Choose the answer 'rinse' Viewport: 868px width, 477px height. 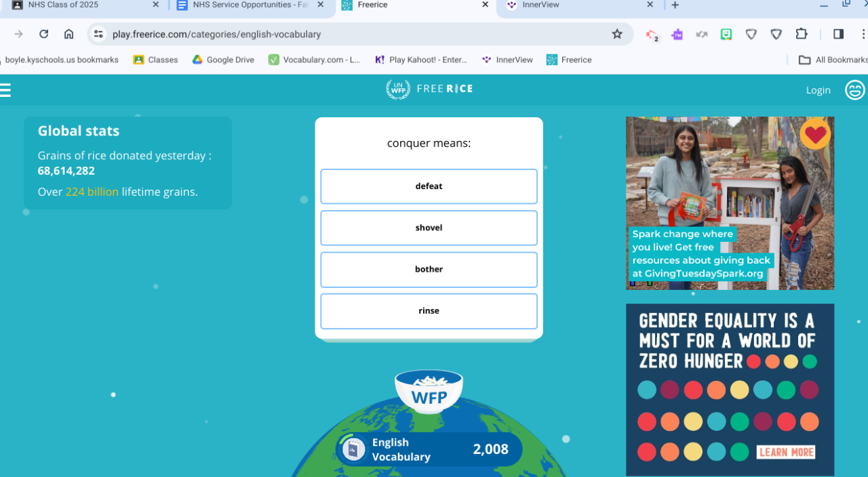click(429, 311)
